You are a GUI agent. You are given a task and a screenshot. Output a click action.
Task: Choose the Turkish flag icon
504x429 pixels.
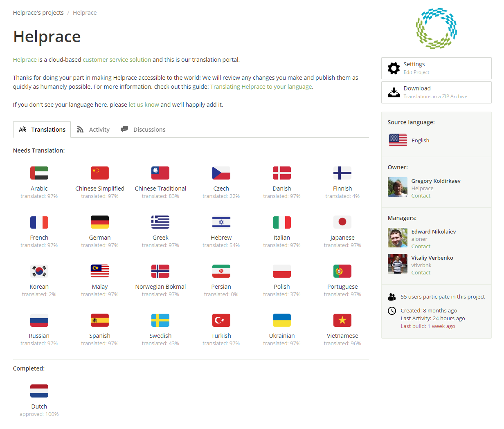point(221,320)
